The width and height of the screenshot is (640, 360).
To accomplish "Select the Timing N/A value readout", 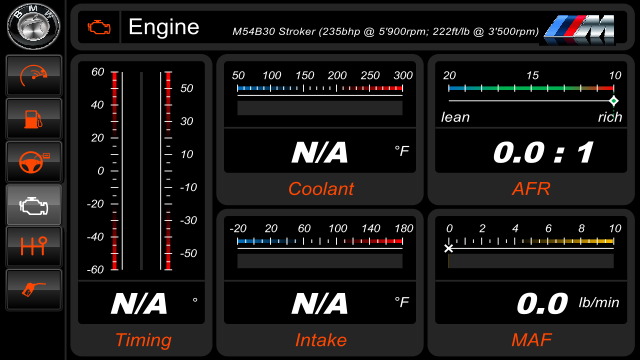I will pyautogui.click(x=139, y=303).
